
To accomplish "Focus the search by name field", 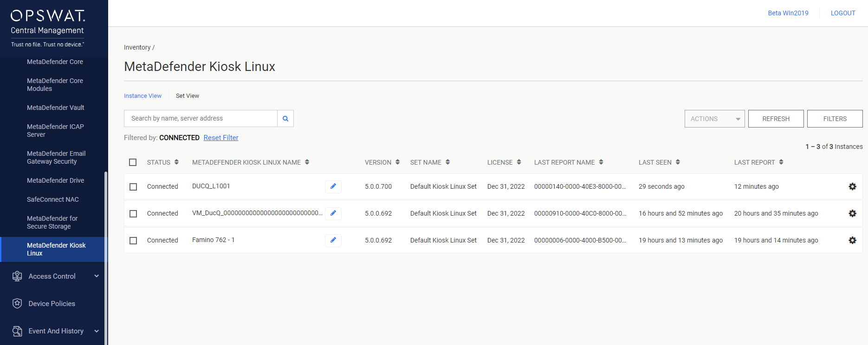I will pos(201,119).
